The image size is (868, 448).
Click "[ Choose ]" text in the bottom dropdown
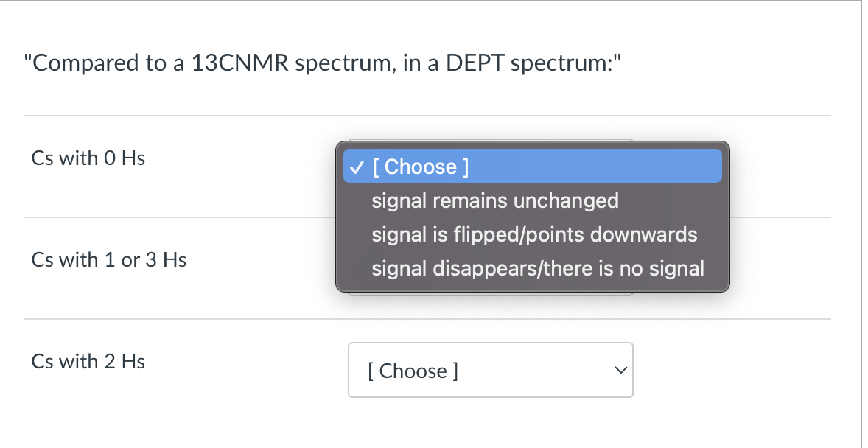point(413,371)
